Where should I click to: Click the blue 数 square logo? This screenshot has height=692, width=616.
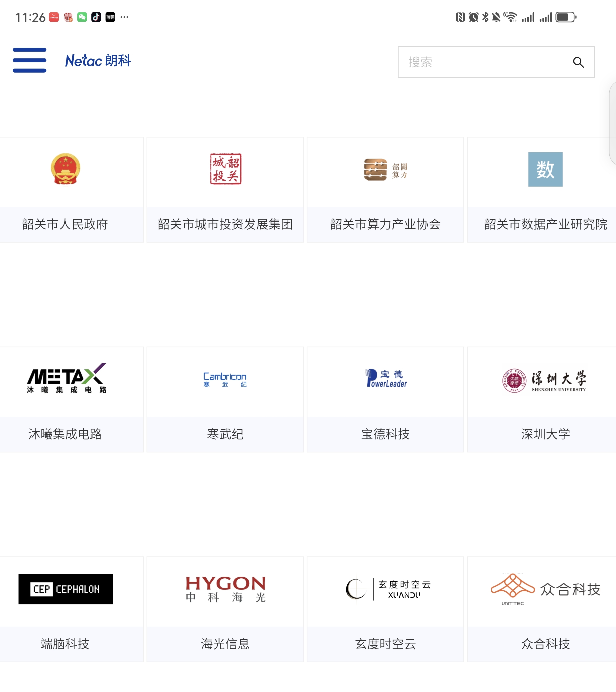click(545, 169)
